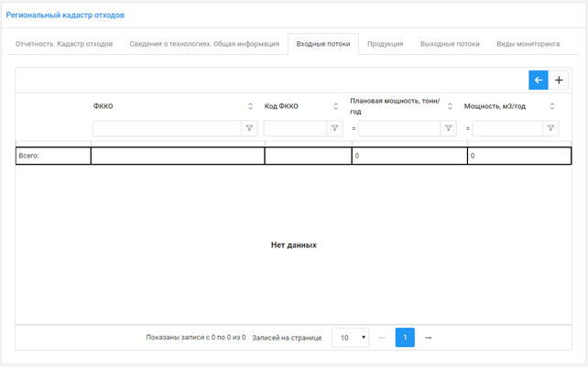The width and height of the screenshot is (588, 367).
Task: Open the Выходные потоки tab
Action: [450, 44]
